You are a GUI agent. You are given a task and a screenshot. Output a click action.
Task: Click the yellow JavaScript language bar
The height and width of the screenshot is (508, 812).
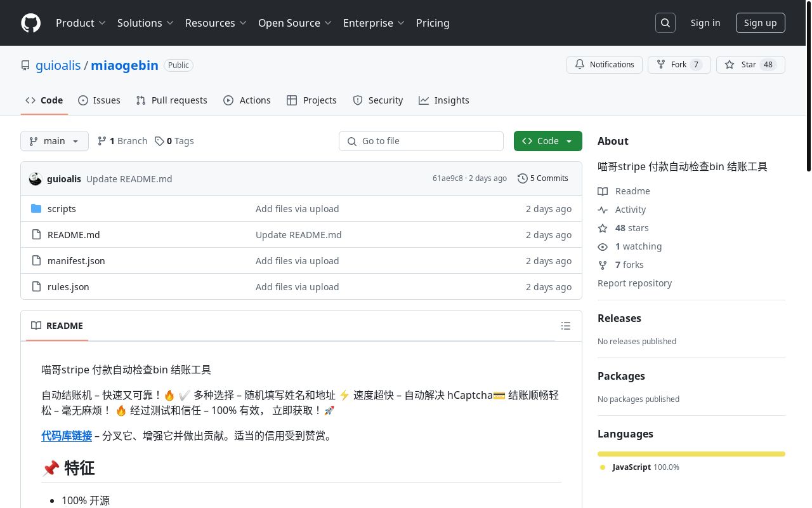[x=691, y=454]
